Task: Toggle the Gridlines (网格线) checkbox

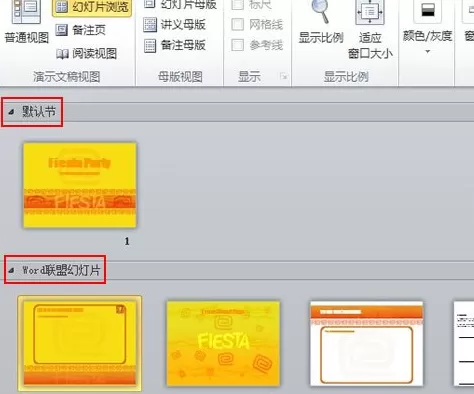Action: coord(237,24)
